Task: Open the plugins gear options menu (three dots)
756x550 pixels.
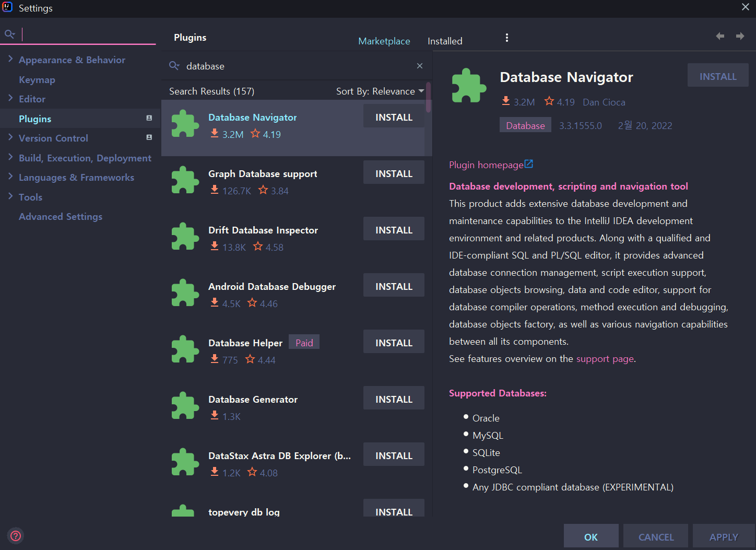Action: pos(506,38)
